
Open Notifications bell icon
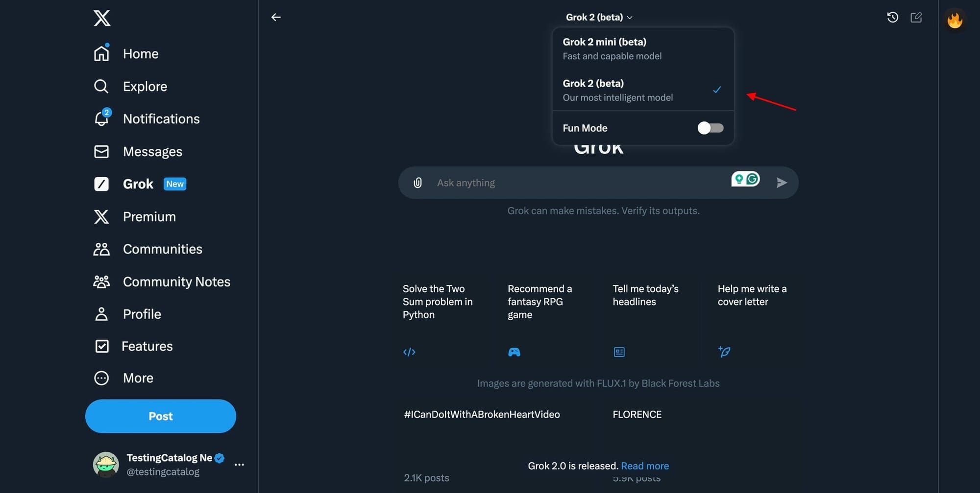coord(102,118)
